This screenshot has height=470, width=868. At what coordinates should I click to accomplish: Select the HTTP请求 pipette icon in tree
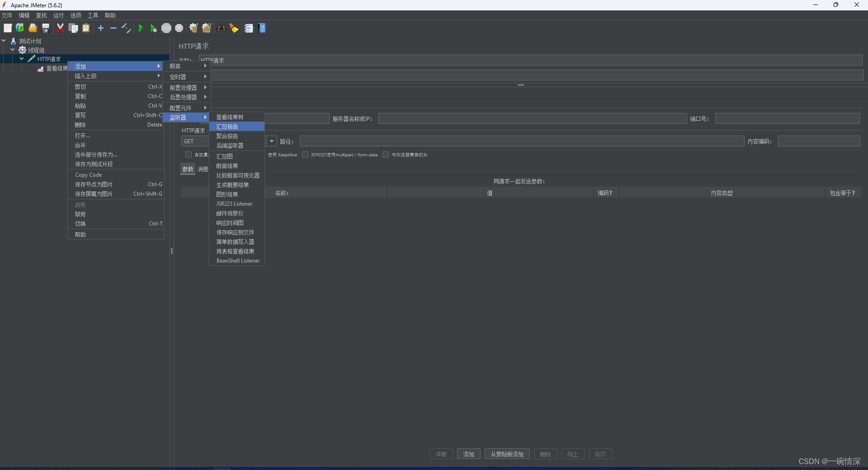coord(31,59)
